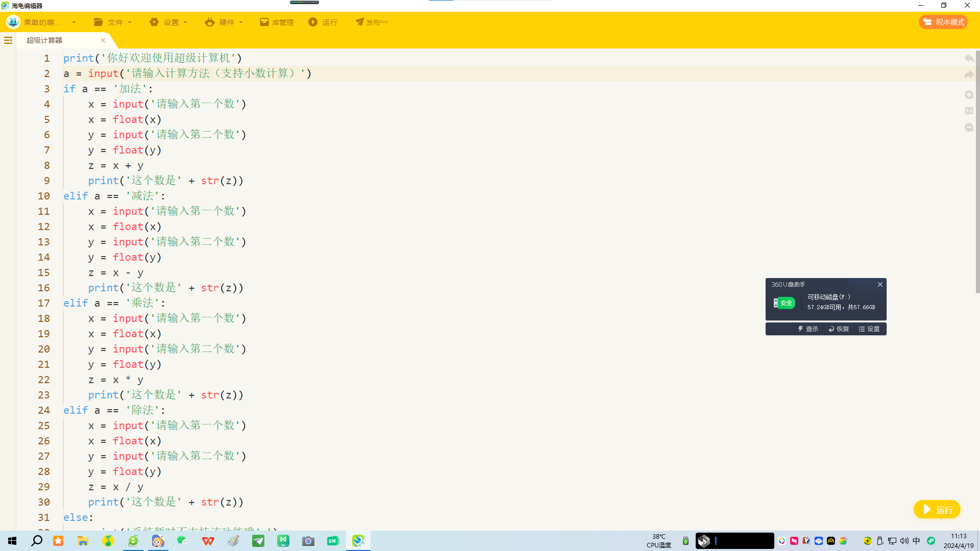Image resolution: width=980 pixels, height=551 pixels.
Task: Click the floating 运行 run button
Action: pos(937,509)
